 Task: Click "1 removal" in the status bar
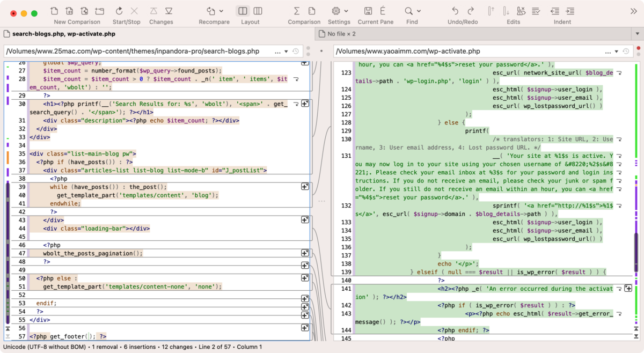[x=105, y=347]
